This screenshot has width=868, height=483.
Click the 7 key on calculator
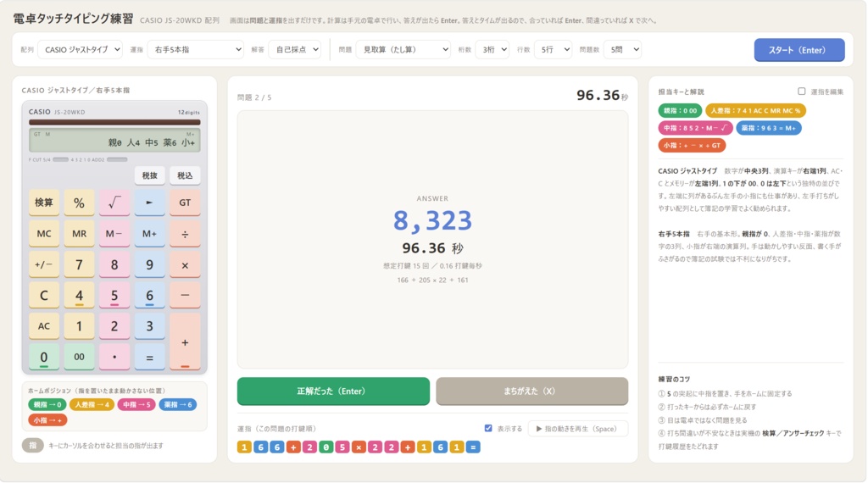point(79,264)
